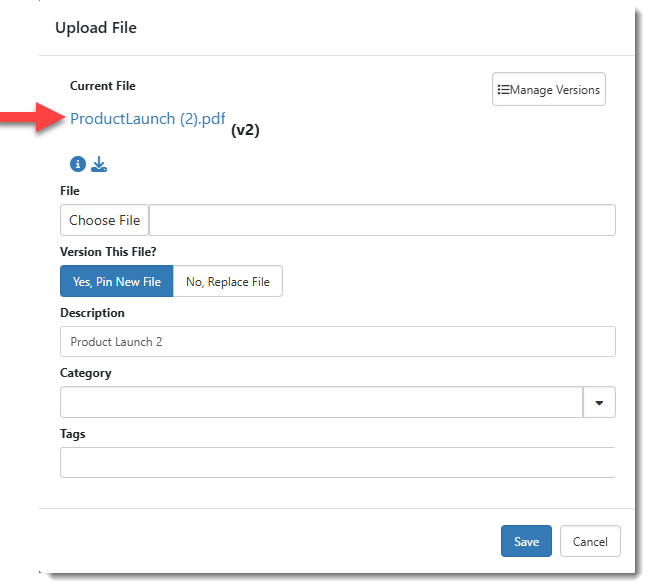Click the download icon under current file
650x588 pixels.
[x=99, y=164]
